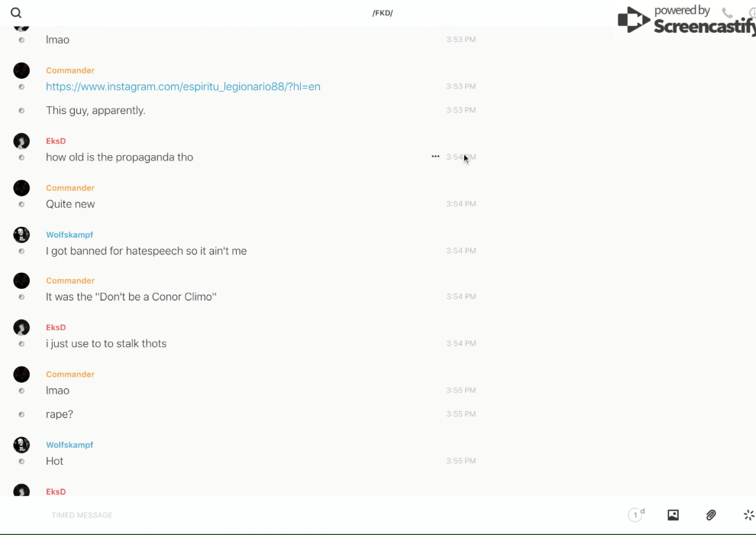
Task: Select the EksD username above the propaganda question
Action: 56,141
